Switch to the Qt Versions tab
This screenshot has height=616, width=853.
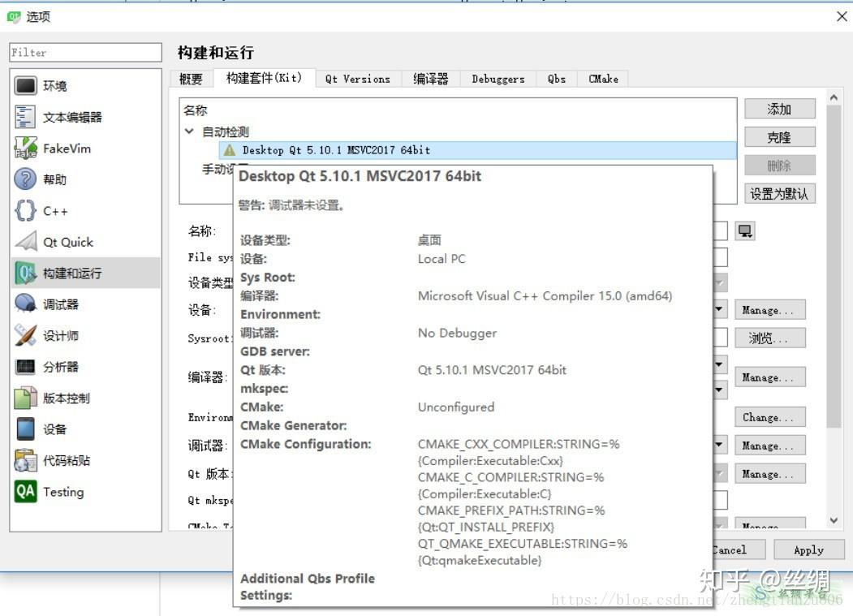point(357,79)
